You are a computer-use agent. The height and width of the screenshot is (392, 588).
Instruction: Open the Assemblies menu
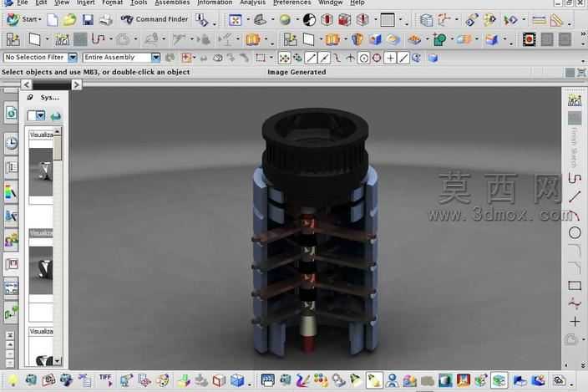(172, 3)
